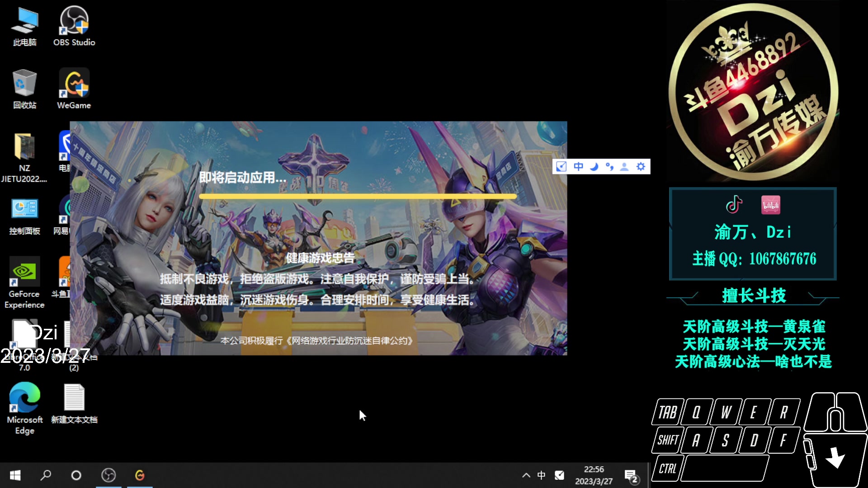Click the IME toolbar user account icon
Viewport: 868px width, 488px height.
coord(624,167)
